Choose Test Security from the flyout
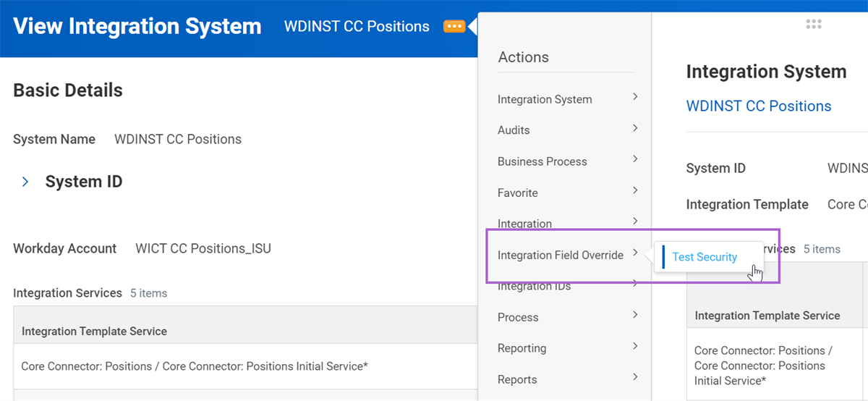 pyautogui.click(x=705, y=257)
